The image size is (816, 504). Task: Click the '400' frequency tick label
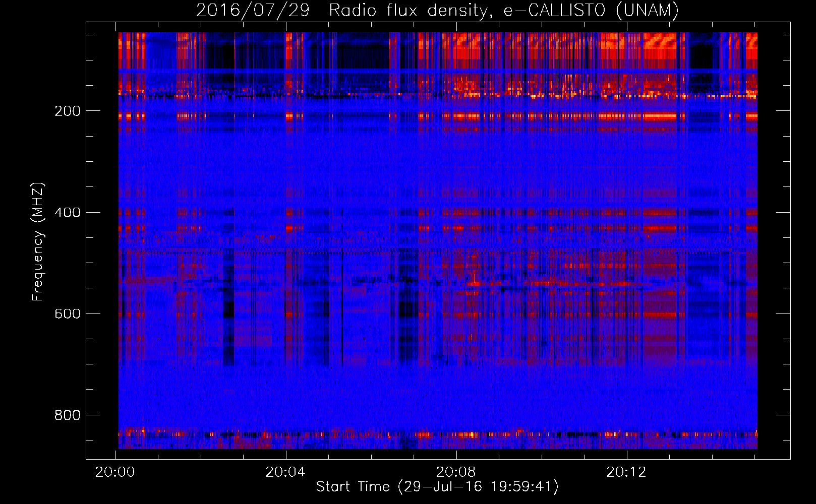(68, 212)
